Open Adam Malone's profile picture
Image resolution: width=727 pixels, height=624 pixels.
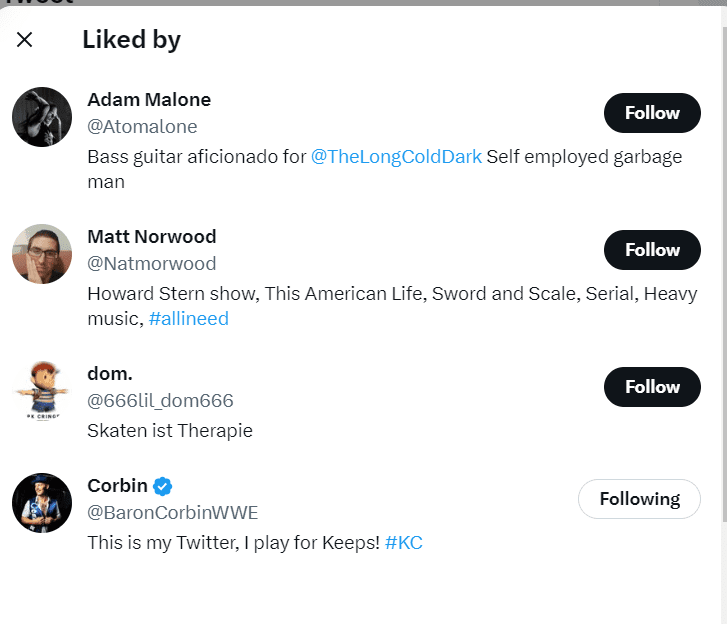[x=42, y=117]
